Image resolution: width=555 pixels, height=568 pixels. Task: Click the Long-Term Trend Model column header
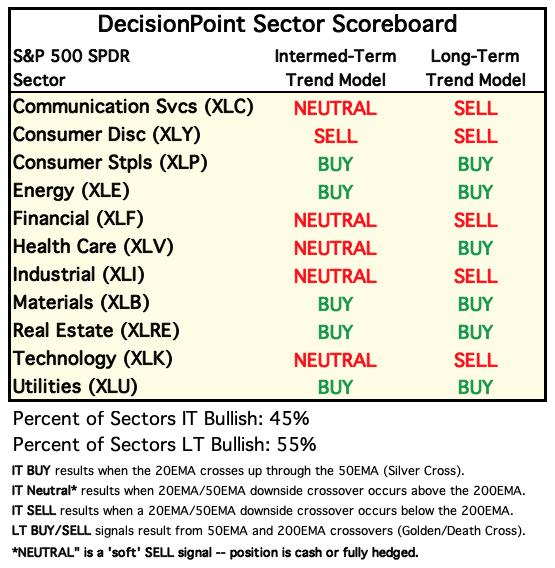pos(476,68)
